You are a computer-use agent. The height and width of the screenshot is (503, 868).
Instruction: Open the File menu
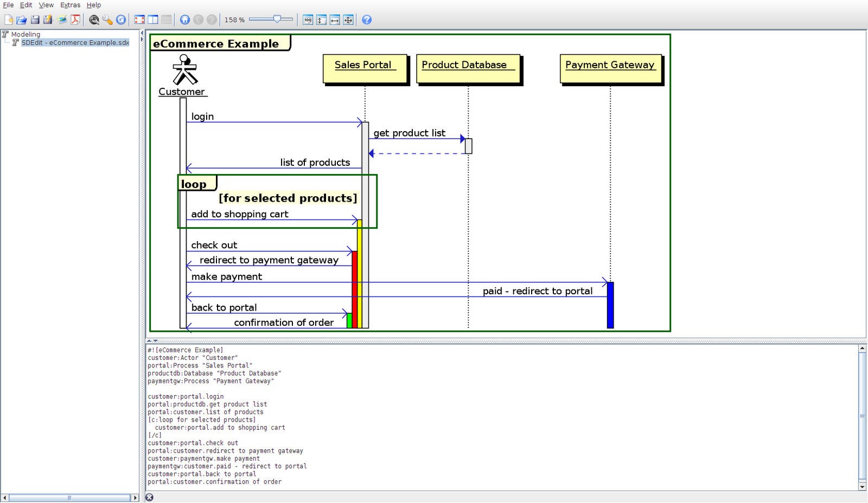pyautogui.click(x=8, y=5)
